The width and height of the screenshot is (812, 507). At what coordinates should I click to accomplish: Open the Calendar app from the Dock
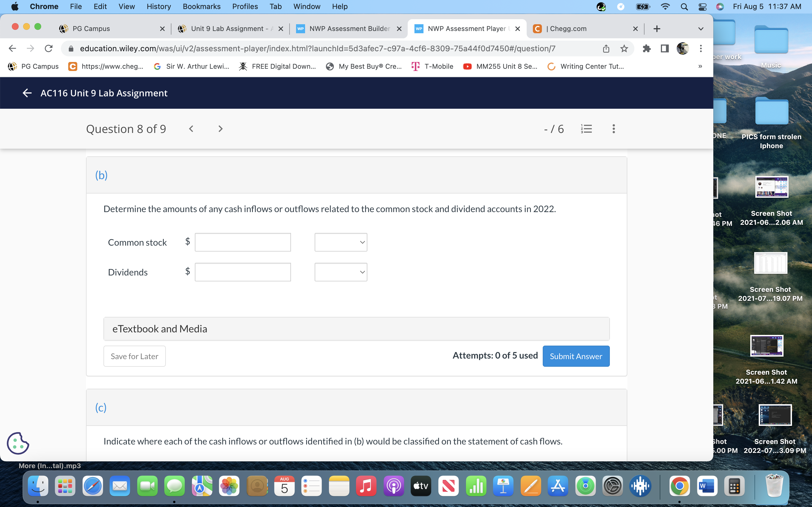tap(284, 486)
